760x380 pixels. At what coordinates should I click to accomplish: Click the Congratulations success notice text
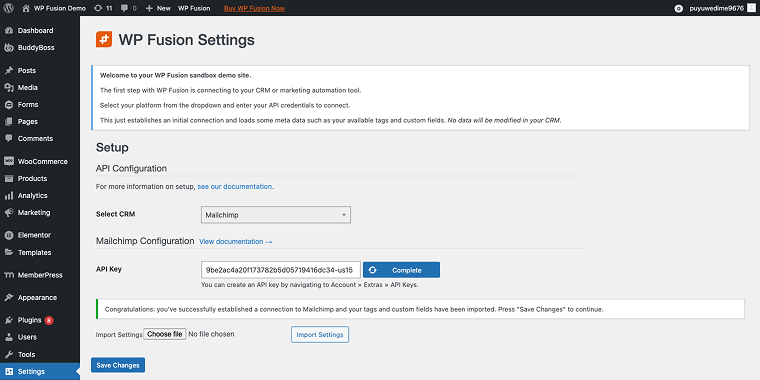click(x=354, y=309)
